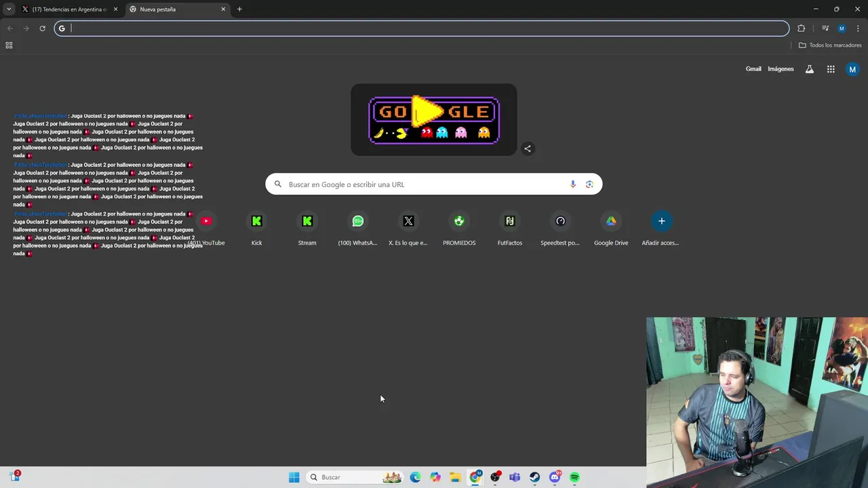Open the apps grid in bookmarks bar
Image resolution: width=868 pixels, height=488 pixels.
(9, 45)
